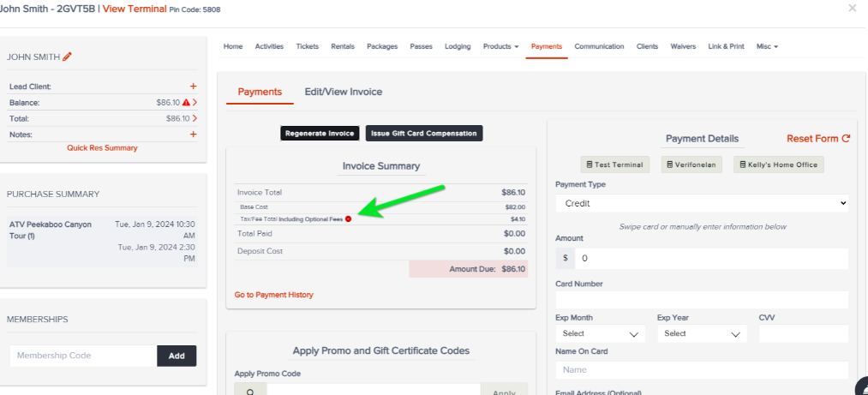
Task: Click the Invoice Total $86.10 amount
Action: click(x=513, y=193)
